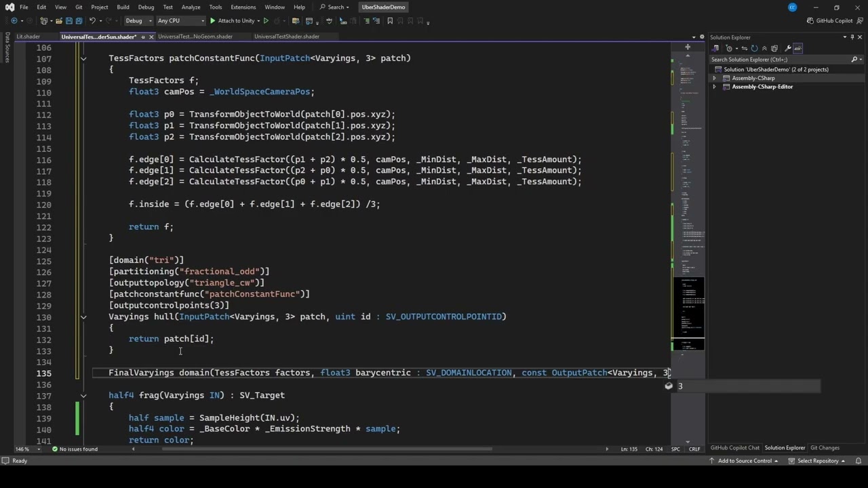Click the Save icon in toolbar
868x488 pixels.
click(68, 21)
